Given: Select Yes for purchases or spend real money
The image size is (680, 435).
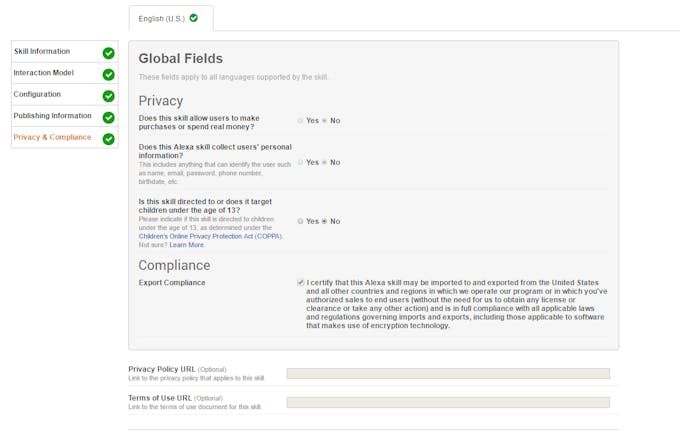Looking at the screenshot, I should 300,121.
